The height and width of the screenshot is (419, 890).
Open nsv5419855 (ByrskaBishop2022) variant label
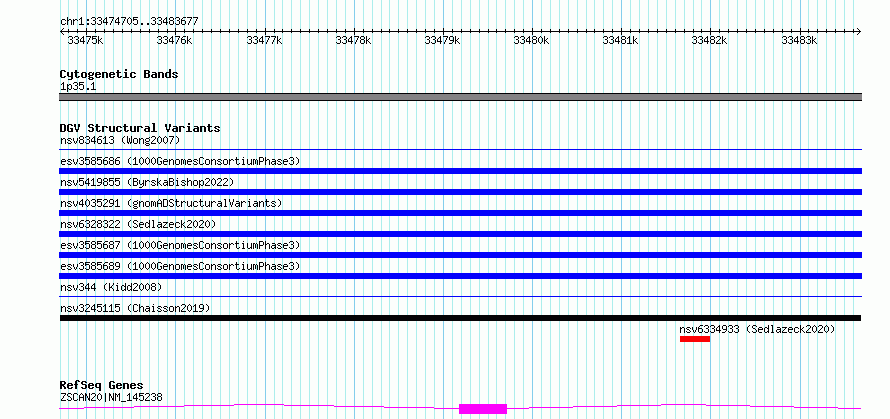tap(147, 182)
